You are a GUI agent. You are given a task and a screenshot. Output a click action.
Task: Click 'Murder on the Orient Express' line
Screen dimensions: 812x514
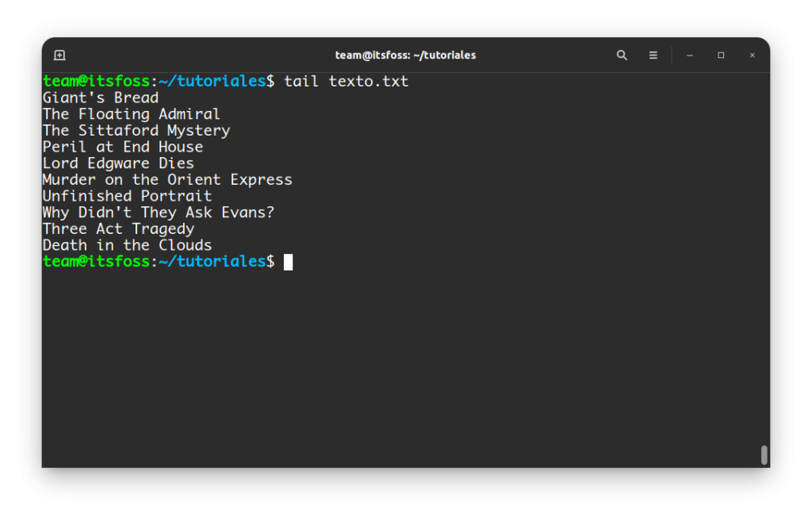tap(167, 180)
